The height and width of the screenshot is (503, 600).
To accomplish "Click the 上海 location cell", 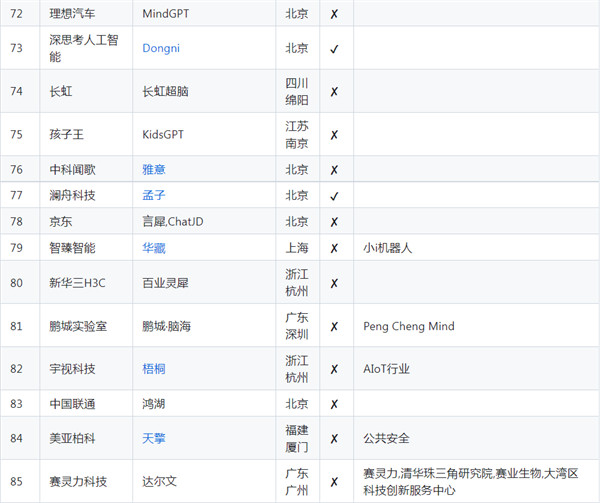I will click(297, 248).
